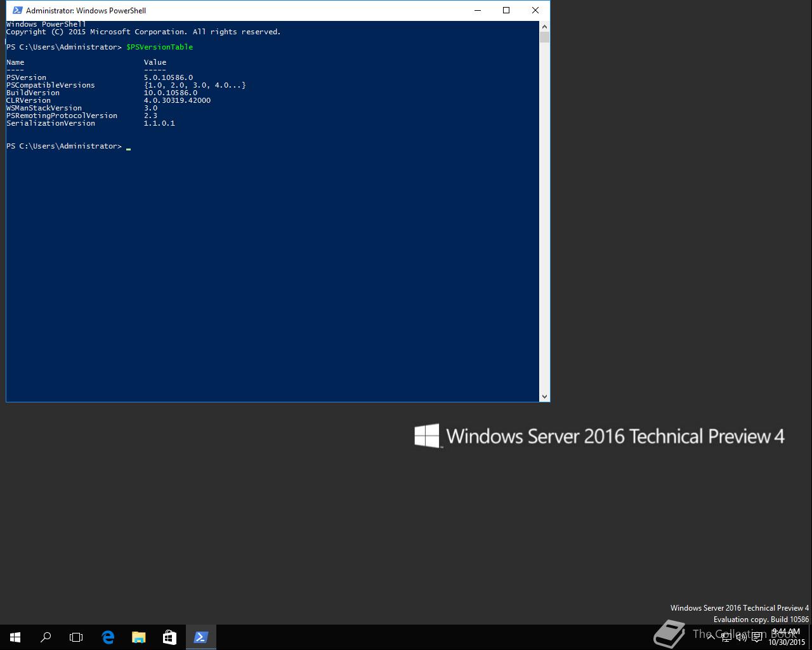Click the value 1.1.0.1

159,123
